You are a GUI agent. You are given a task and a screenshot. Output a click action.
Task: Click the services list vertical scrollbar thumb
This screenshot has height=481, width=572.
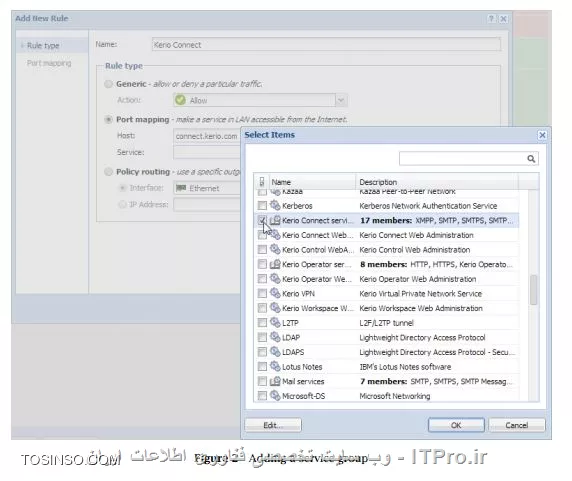[533, 290]
